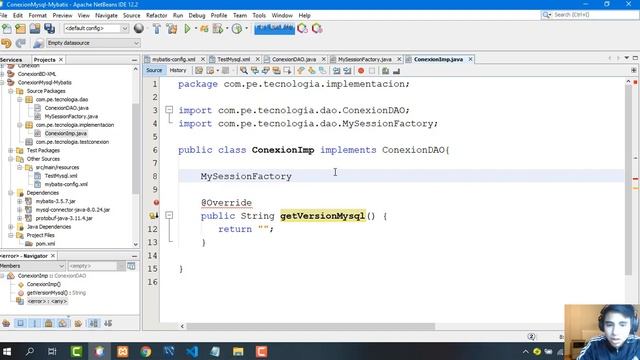The width and height of the screenshot is (640, 360).
Task: Toggle the Navigator filter panel icon
Action: (131, 266)
